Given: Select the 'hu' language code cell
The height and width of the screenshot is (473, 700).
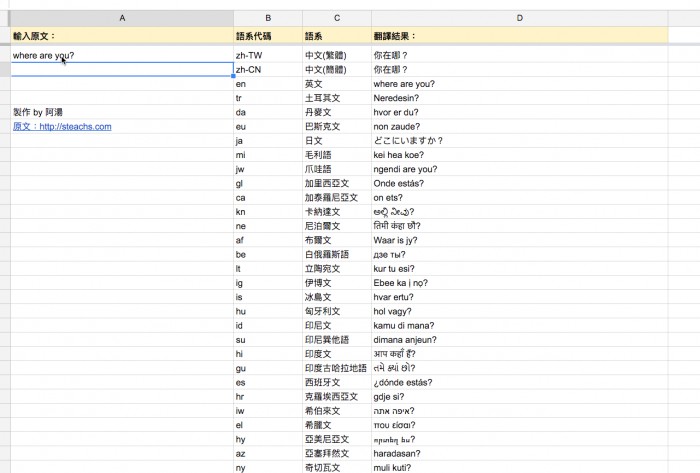Looking at the screenshot, I should point(268,311).
